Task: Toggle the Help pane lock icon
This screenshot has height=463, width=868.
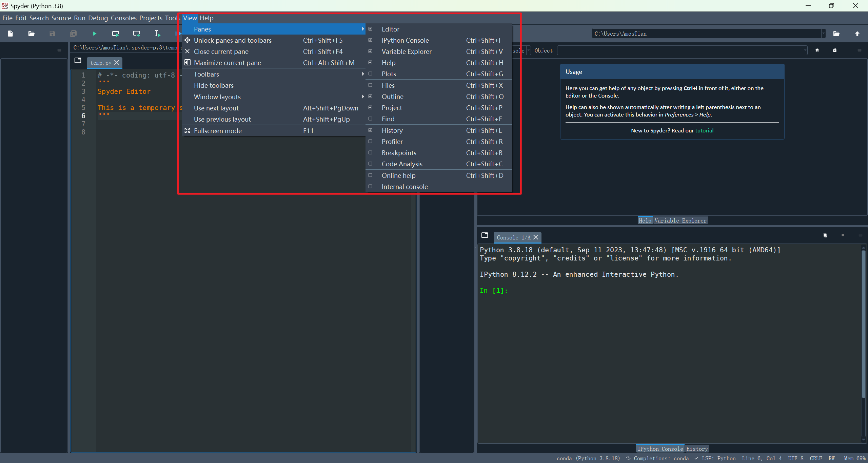Action: pyautogui.click(x=835, y=50)
